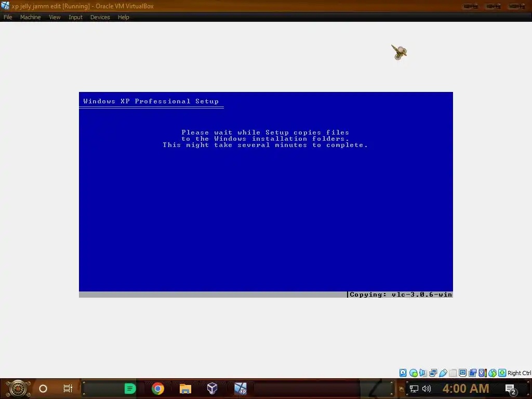
Task: Click the VirtualBox title bar app icon
Action: pyautogui.click(x=5, y=6)
